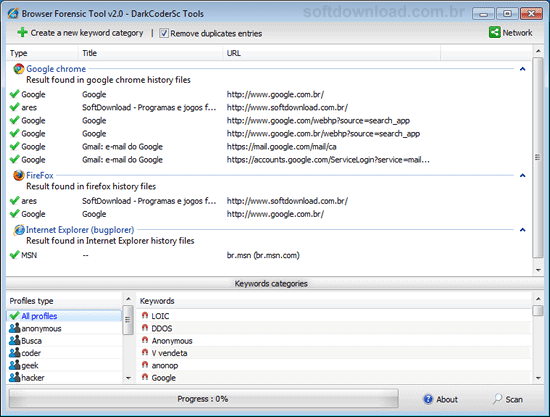
Task: Click the Network button label
Action: point(517,33)
